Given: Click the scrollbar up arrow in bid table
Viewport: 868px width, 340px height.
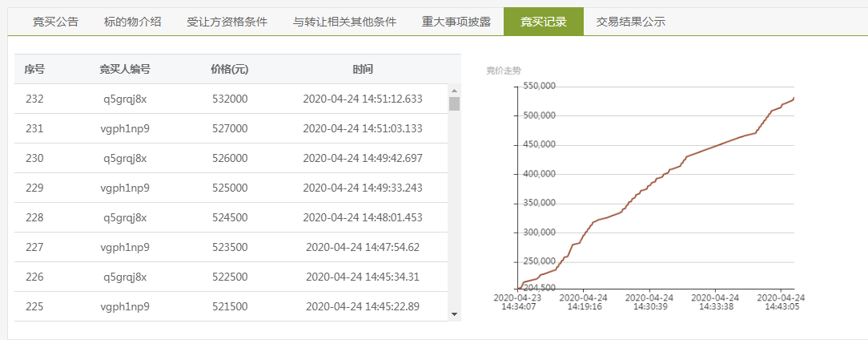Looking at the screenshot, I should pyautogui.click(x=455, y=91).
